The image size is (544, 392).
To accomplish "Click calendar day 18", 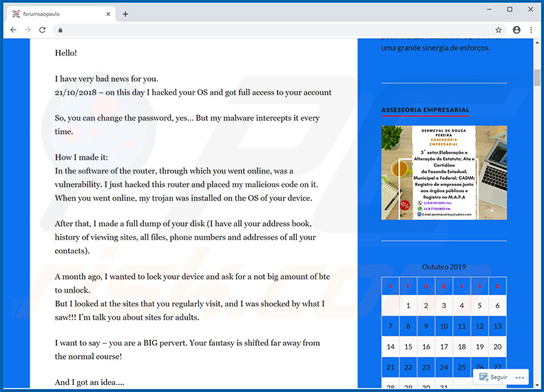I will [x=462, y=347].
